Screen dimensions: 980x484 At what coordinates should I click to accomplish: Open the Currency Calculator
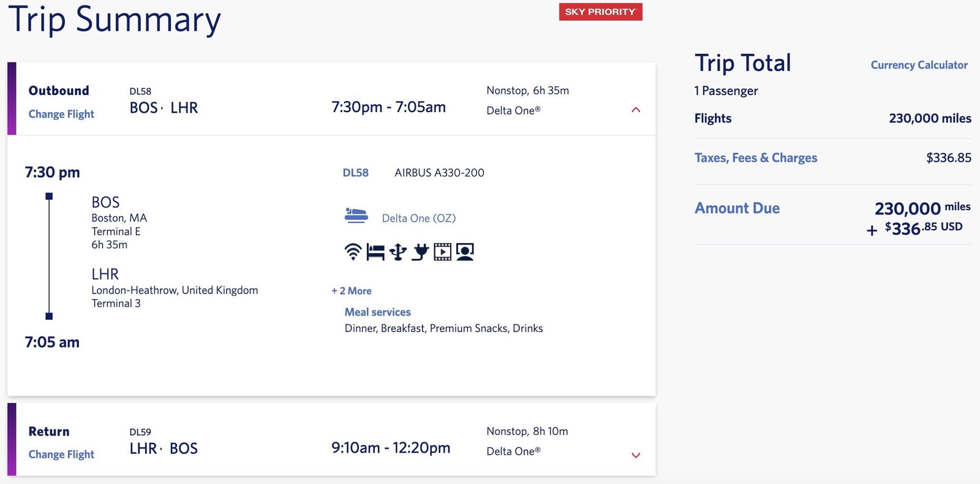pyautogui.click(x=919, y=65)
